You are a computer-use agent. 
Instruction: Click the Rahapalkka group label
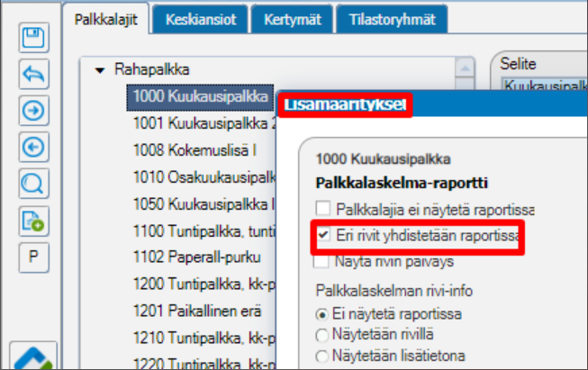point(152,69)
